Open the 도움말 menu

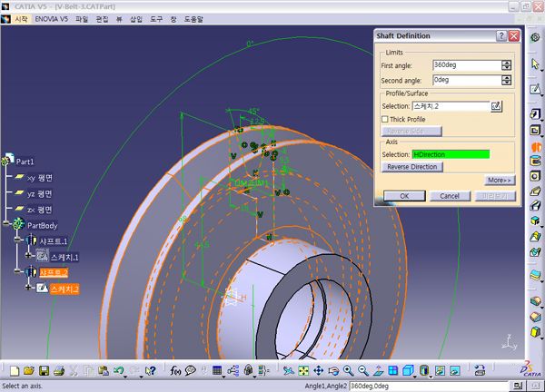(193, 19)
